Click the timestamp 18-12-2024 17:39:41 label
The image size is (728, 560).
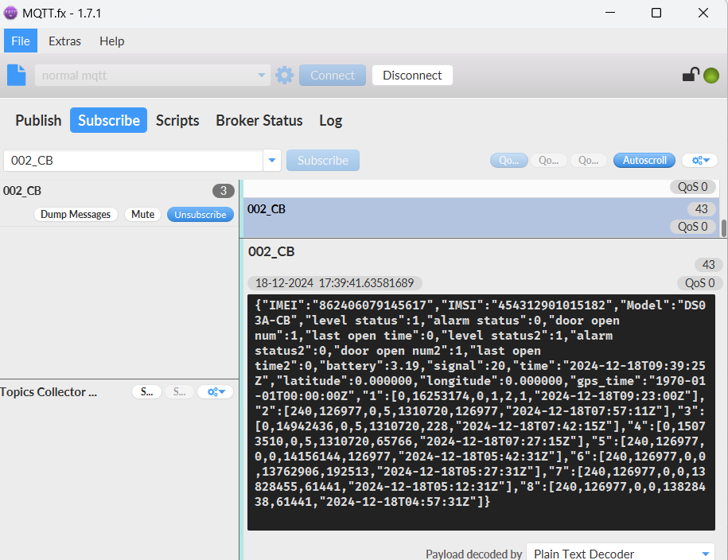(334, 283)
